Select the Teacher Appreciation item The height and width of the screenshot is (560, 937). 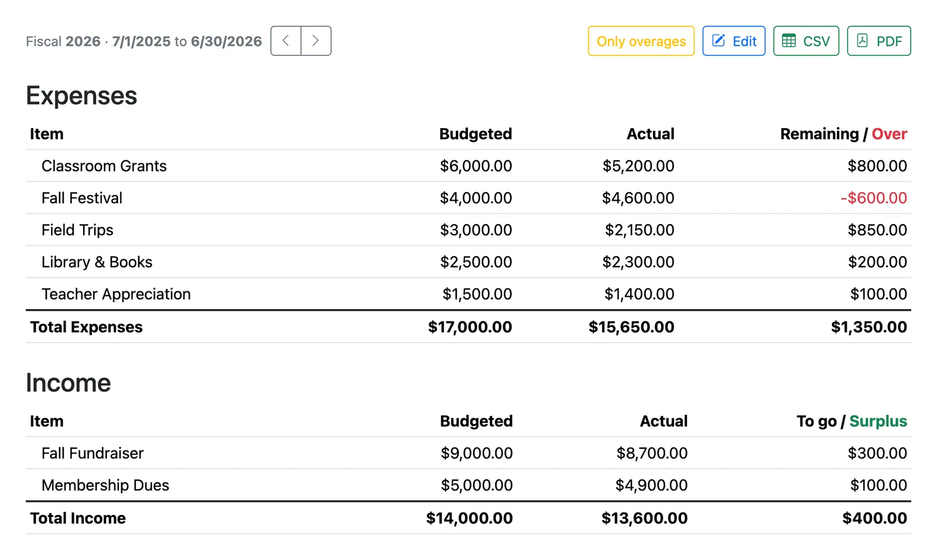(116, 294)
